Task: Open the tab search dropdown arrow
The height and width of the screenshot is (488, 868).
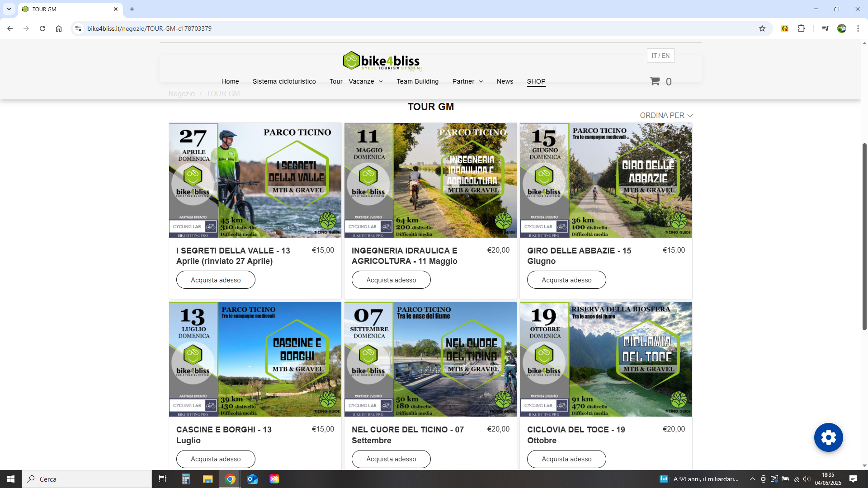Action: pyautogui.click(x=9, y=9)
